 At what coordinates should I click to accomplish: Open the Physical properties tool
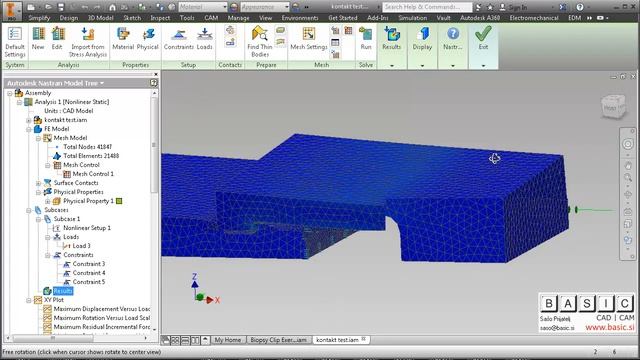(147, 39)
